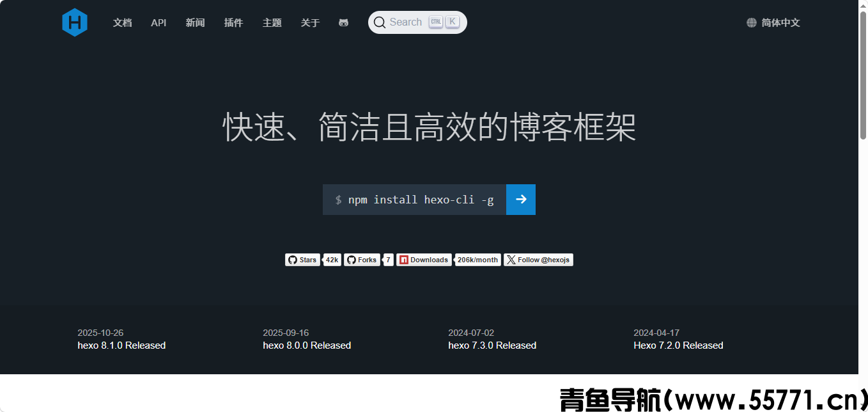Focus the Search input field
868x412 pixels.
417,22
